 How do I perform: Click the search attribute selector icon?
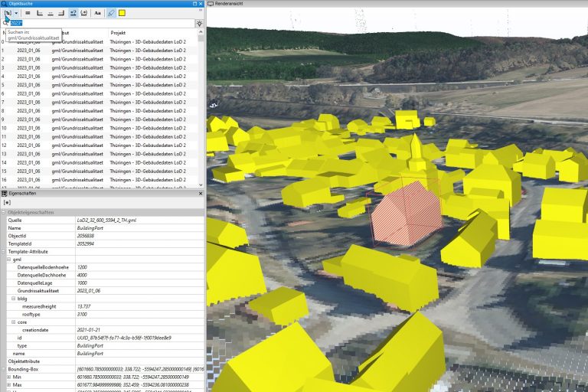click(x=8, y=13)
